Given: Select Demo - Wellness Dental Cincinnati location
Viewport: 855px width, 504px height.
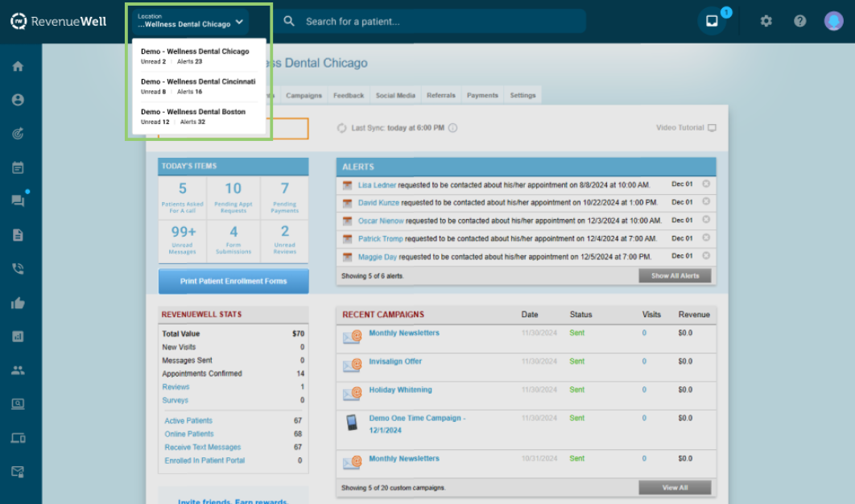Looking at the screenshot, I should click(199, 86).
